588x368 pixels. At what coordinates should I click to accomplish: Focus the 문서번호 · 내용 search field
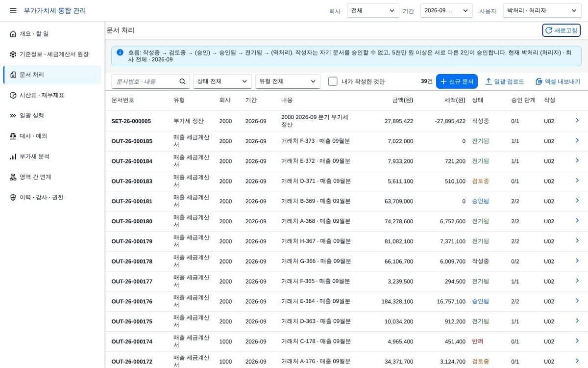150,81
